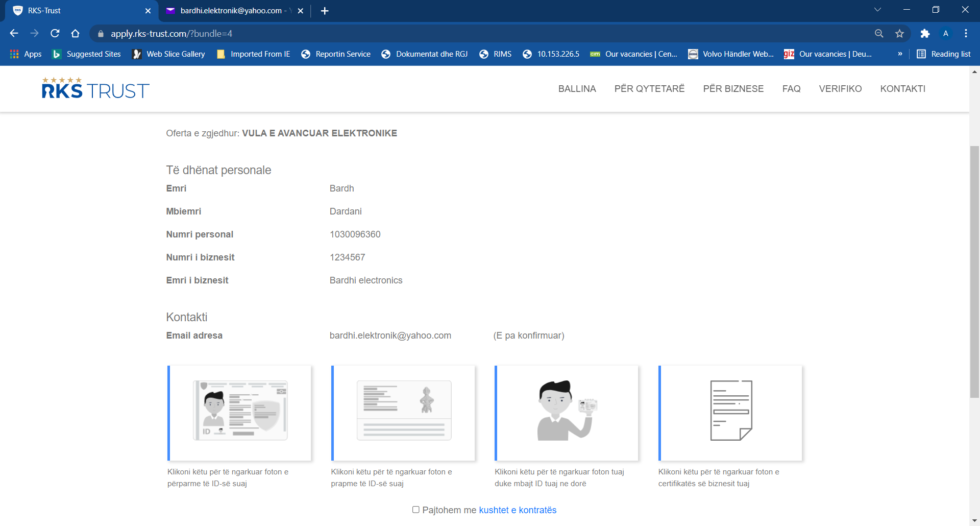
Task: Click business certificate upload caption text
Action: [x=719, y=477]
